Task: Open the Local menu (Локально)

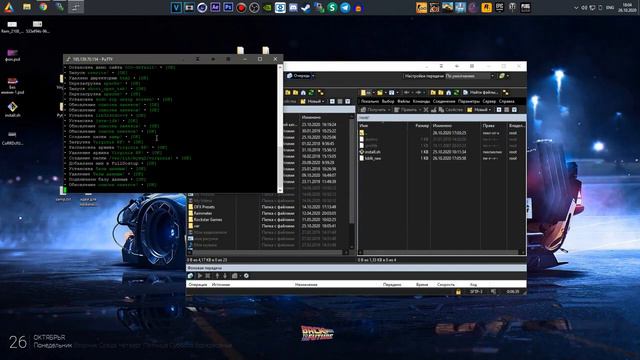Action: click(x=370, y=101)
